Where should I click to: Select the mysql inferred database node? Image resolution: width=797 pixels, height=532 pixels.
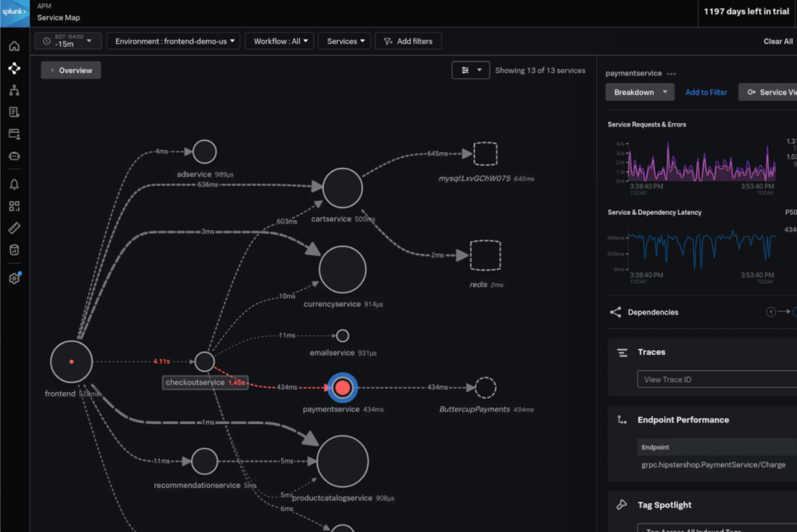pos(486,153)
